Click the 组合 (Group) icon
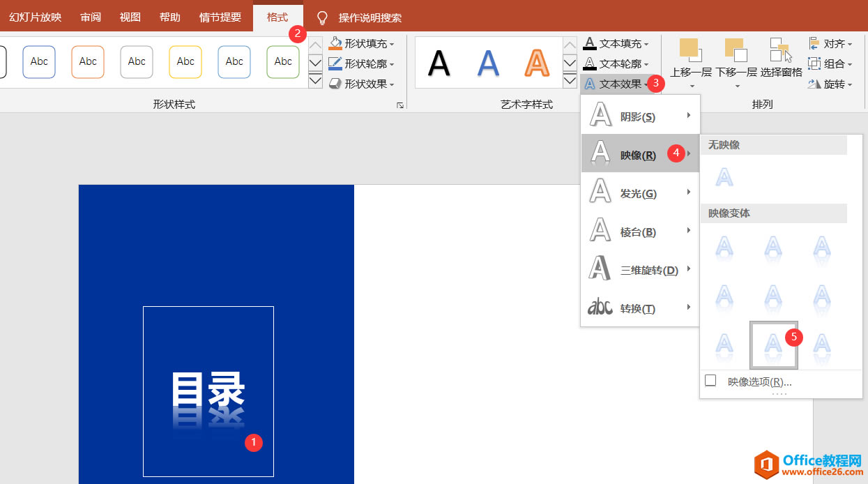 [814, 63]
